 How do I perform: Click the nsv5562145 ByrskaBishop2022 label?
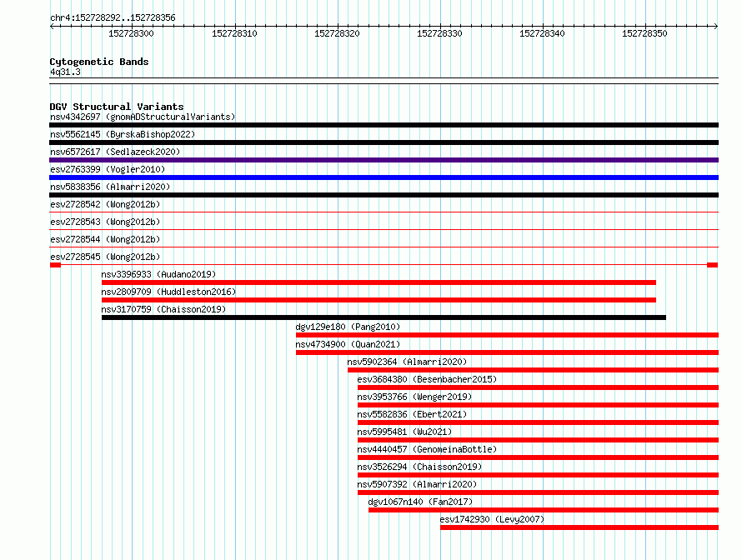click(123, 134)
